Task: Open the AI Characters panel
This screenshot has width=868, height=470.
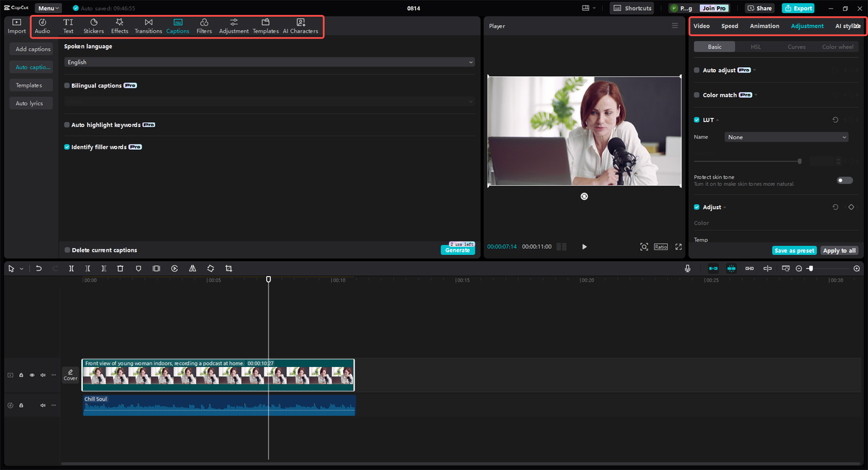Action: (300, 26)
